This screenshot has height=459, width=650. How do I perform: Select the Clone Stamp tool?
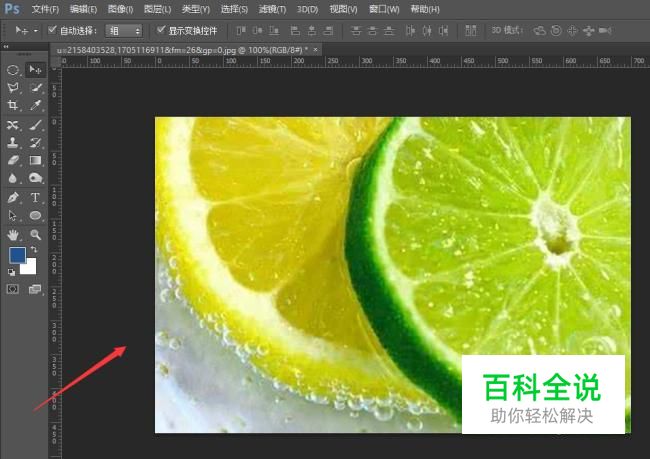12,143
